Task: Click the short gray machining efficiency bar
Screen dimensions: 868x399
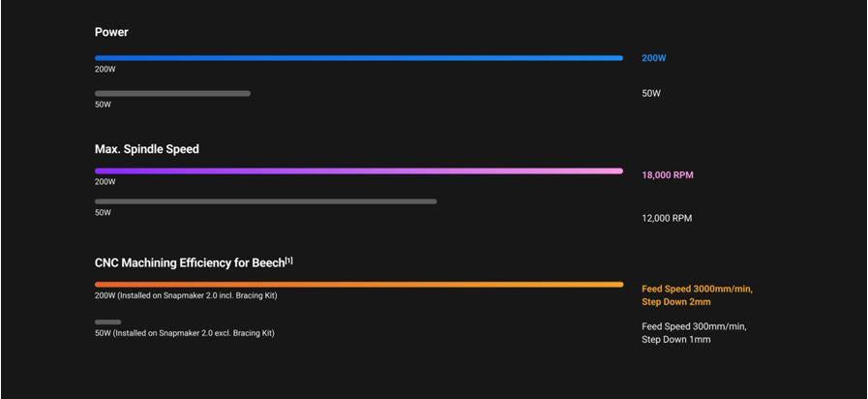Action: click(x=107, y=322)
